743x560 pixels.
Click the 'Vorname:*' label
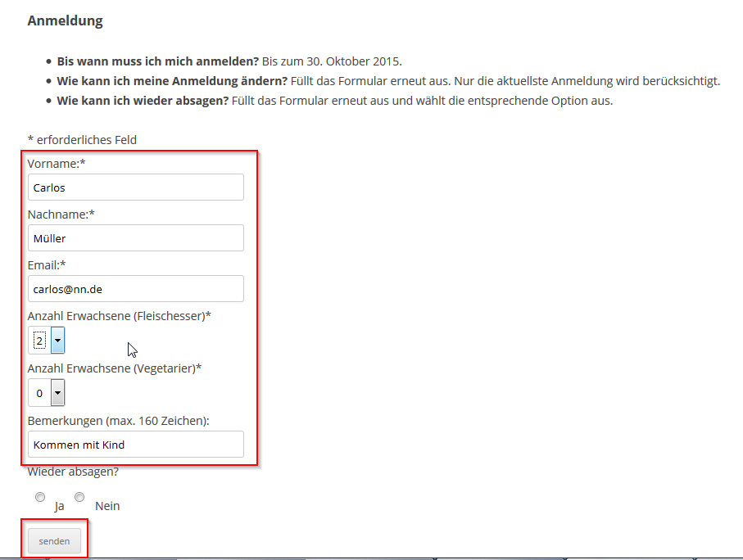coord(57,164)
